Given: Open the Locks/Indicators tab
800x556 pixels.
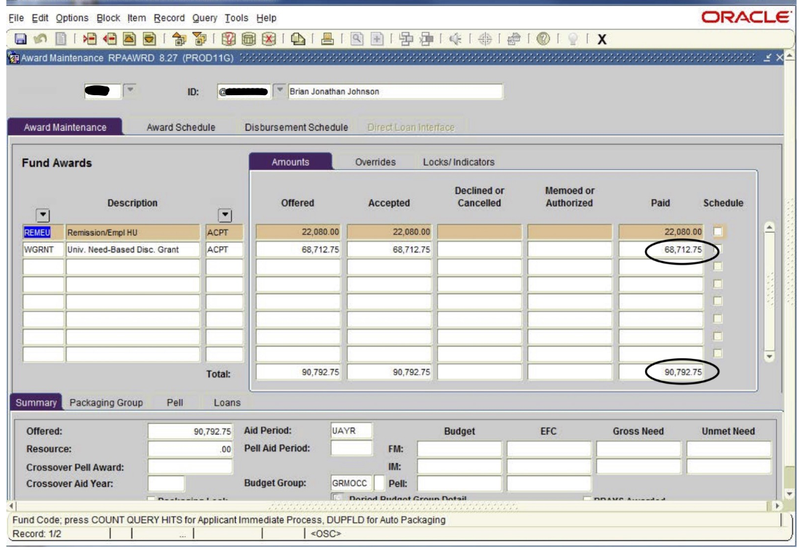Looking at the screenshot, I should [459, 162].
